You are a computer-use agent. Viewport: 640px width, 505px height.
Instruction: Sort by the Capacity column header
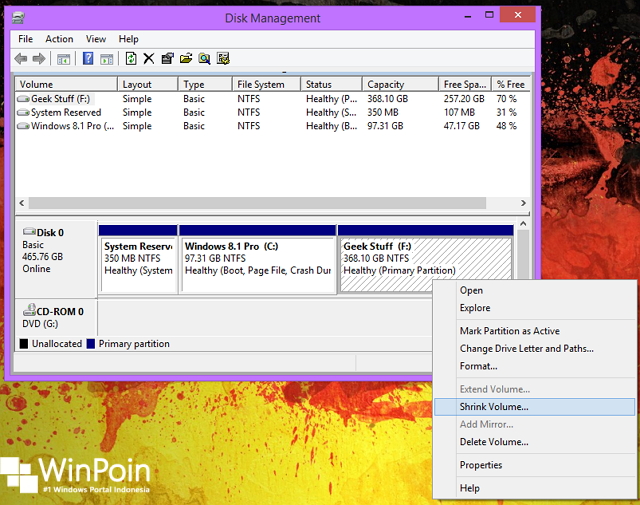point(400,84)
